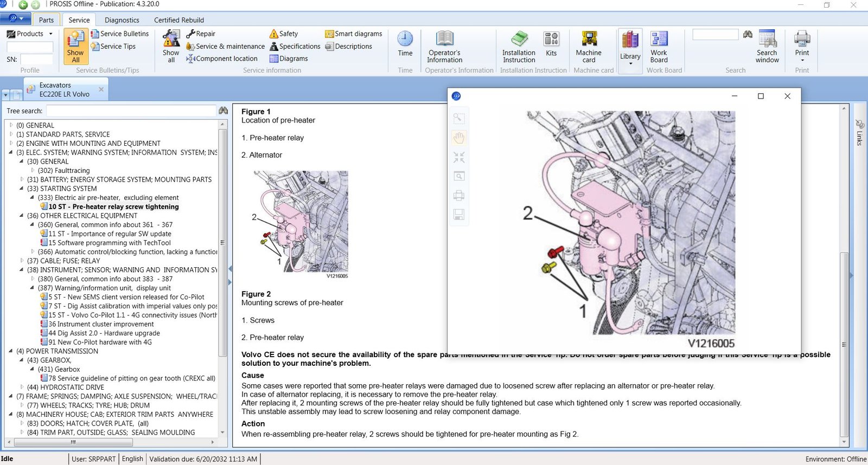The width and height of the screenshot is (868, 465).
Task: Open Service Bulletins
Action: coord(120,34)
